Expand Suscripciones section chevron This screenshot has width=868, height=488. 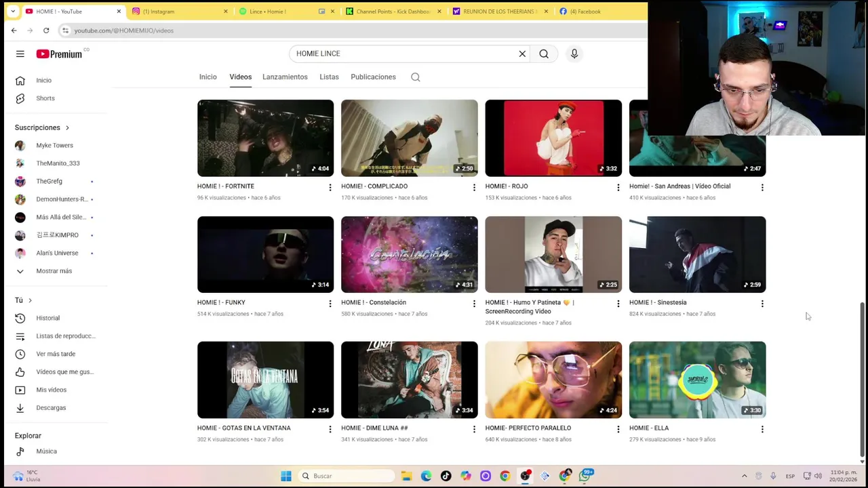pos(67,127)
